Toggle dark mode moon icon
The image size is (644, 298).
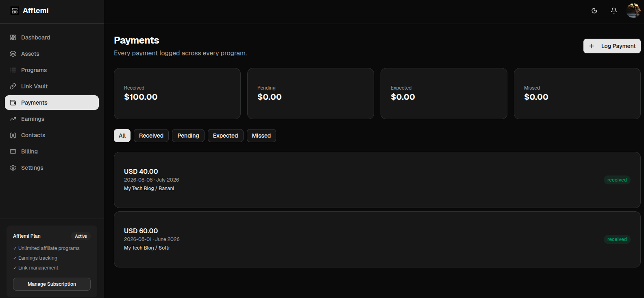point(594,11)
